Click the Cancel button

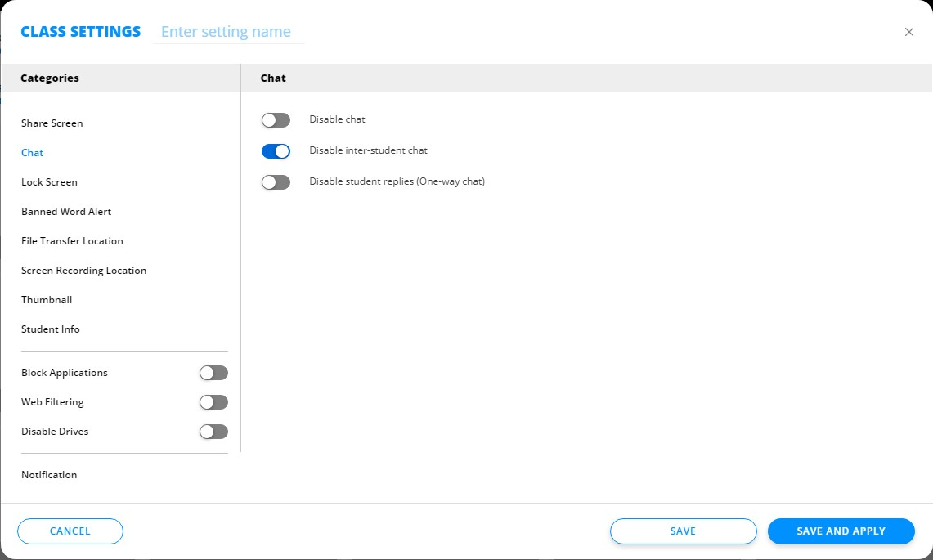(70, 531)
